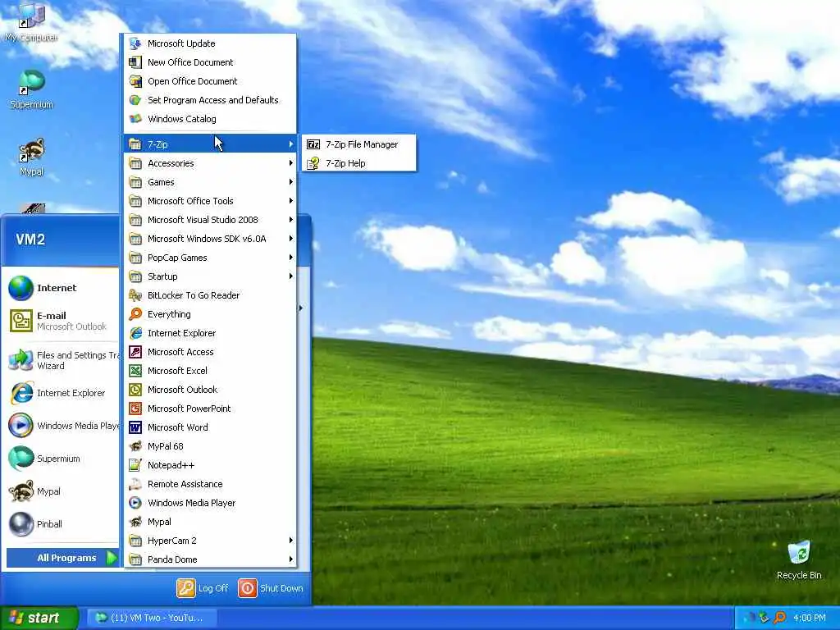Click the BitLocker To Go Reader icon
The width and height of the screenshot is (840, 630).
(135, 295)
